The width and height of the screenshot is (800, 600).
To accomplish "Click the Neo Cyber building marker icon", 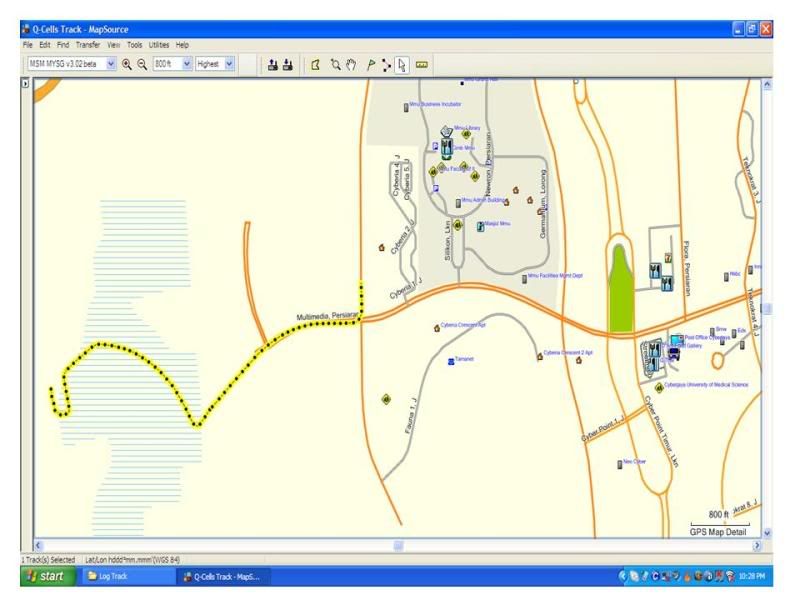I will pos(620,464).
